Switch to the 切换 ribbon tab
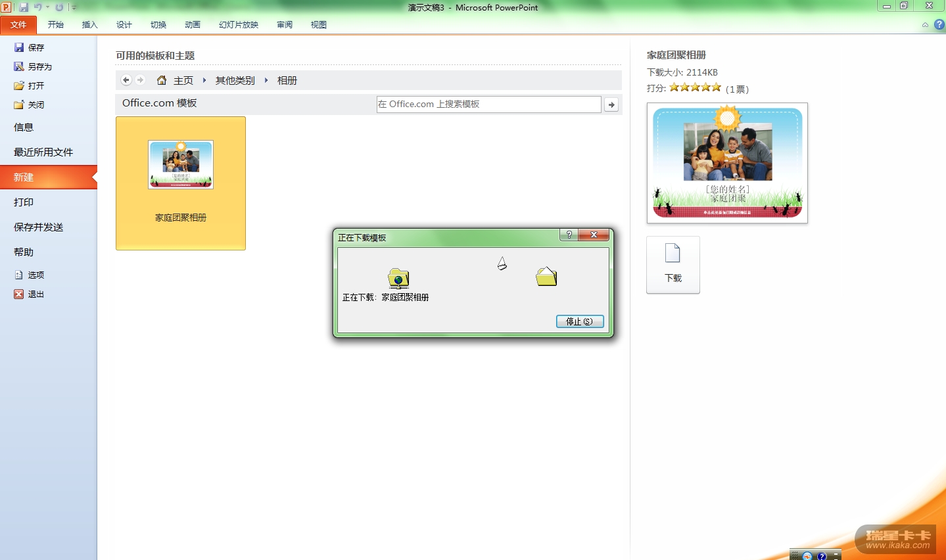 click(158, 25)
